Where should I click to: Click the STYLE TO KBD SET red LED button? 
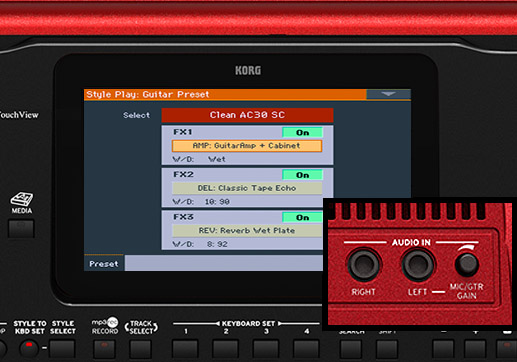point(29,348)
